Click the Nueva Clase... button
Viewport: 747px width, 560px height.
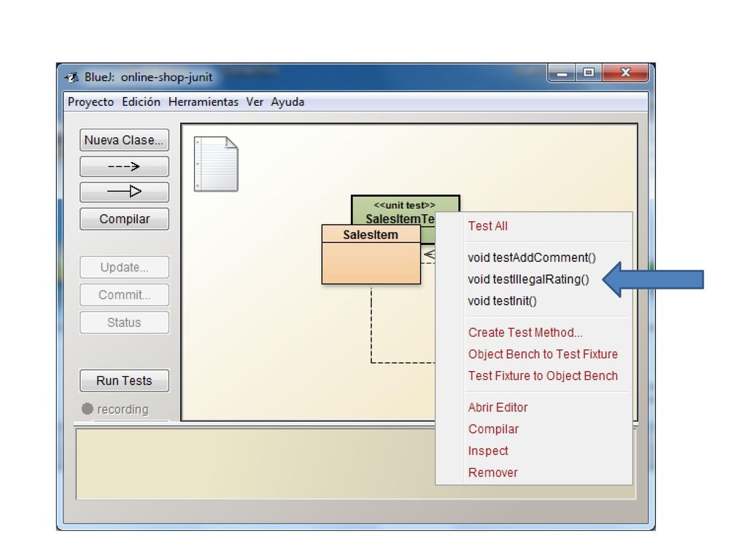click(x=124, y=140)
